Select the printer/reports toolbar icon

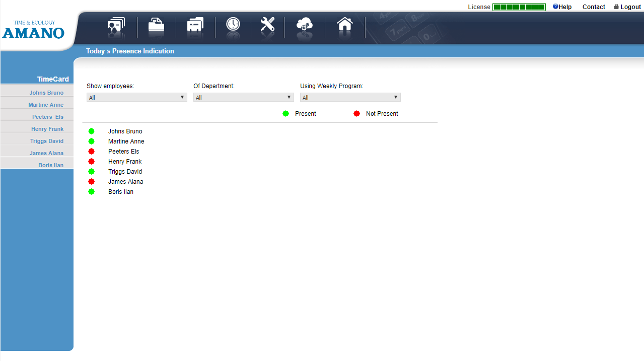point(156,26)
